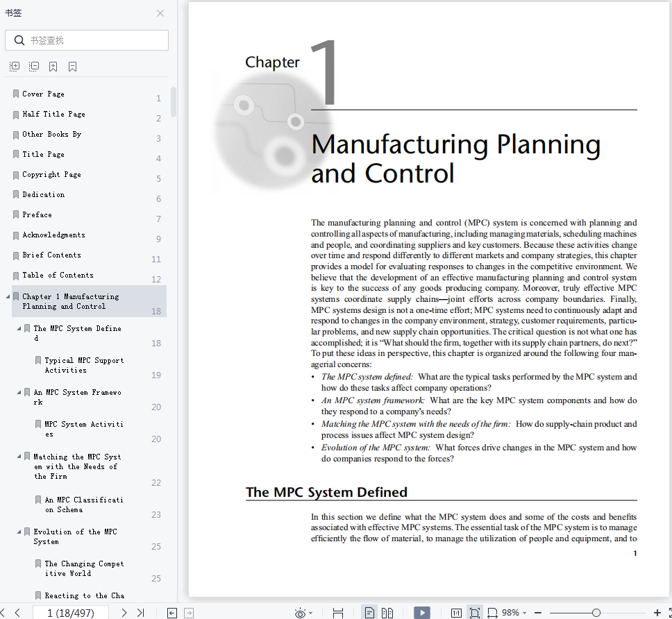Screen dimensions: 672x619
Task: Click fit width icon beside 98%
Action: pos(492,613)
